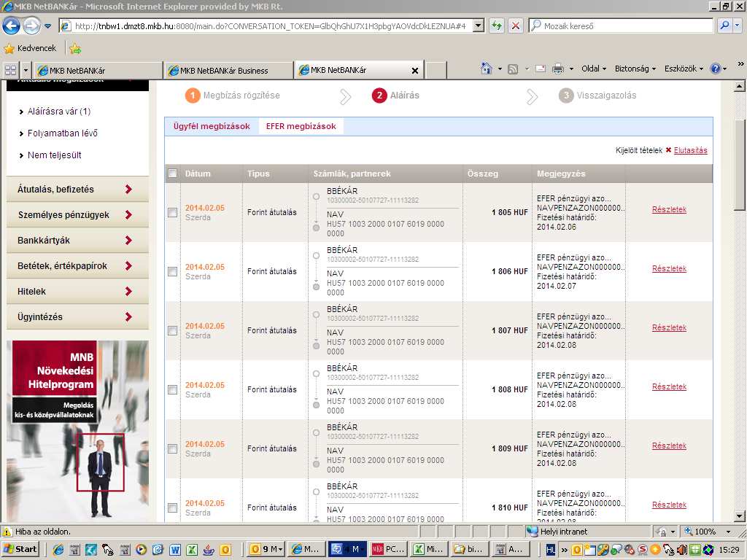Click the address bar URL field
This screenshot has height=560, width=747.
[x=272, y=26]
